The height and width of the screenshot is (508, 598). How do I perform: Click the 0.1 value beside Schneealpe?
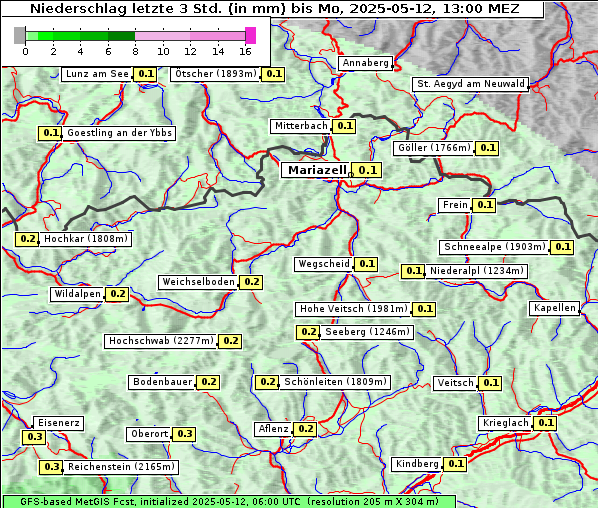[563, 247]
